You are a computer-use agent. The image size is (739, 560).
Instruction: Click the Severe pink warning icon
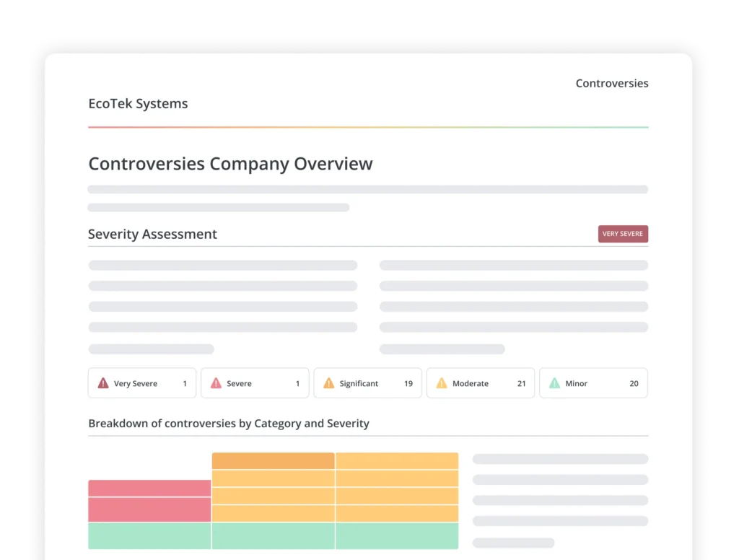(x=216, y=382)
